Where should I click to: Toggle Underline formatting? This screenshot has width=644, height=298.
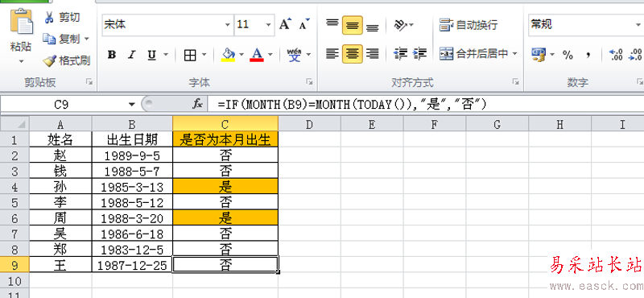[x=151, y=55]
